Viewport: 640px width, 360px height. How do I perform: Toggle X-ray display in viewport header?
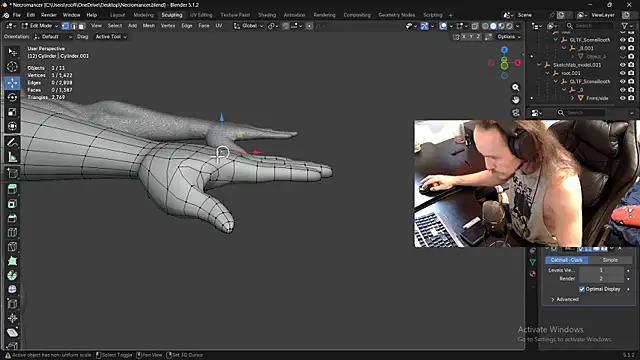pyautogui.click(x=475, y=26)
